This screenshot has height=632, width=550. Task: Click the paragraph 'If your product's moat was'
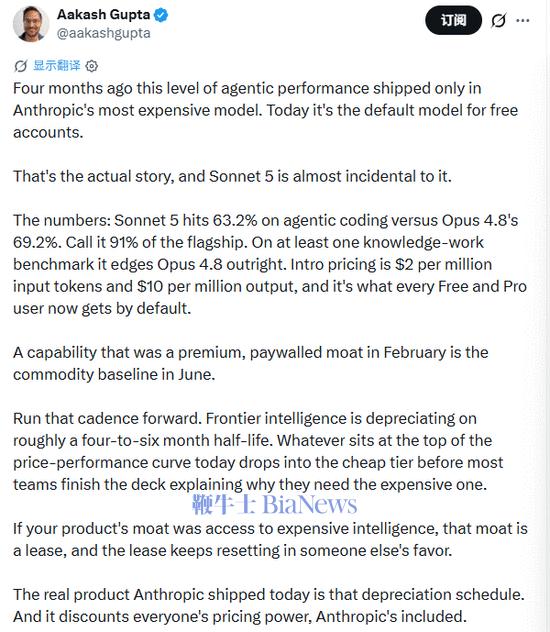coord(270,540)
